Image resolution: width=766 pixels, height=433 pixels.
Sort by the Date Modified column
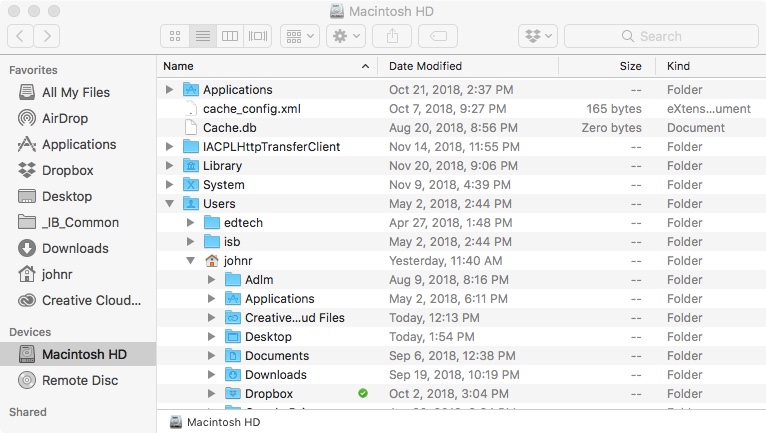click(x=425, y=66)
